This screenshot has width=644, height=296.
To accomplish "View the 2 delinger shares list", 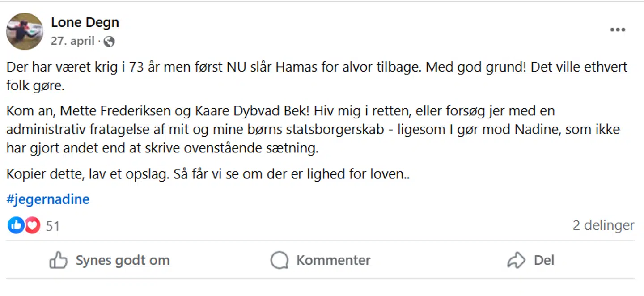I will 603,225.
